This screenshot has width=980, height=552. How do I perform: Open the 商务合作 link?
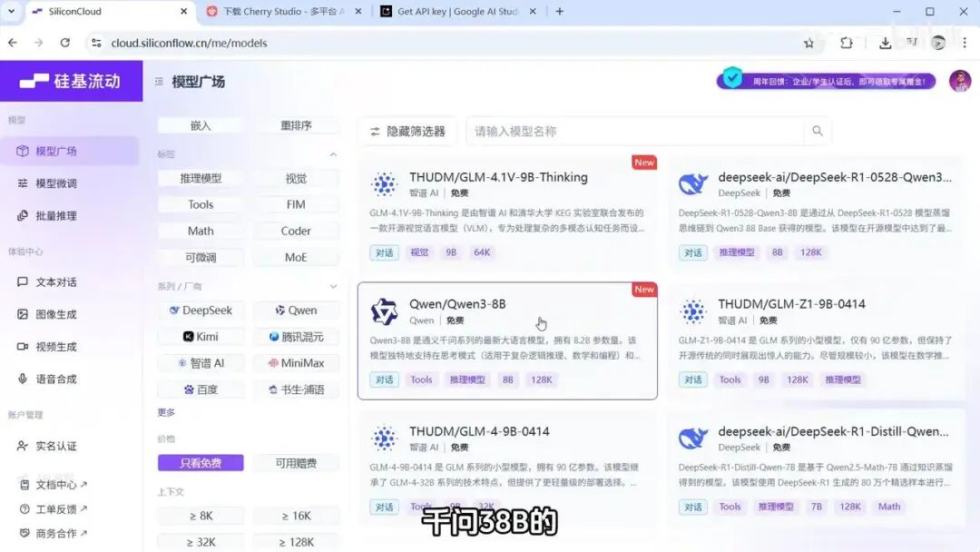click(54, 533)
